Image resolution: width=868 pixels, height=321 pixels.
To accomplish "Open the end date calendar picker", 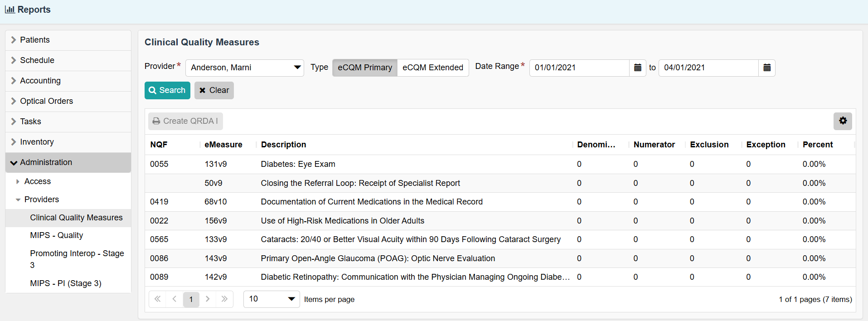I will 766,68.
